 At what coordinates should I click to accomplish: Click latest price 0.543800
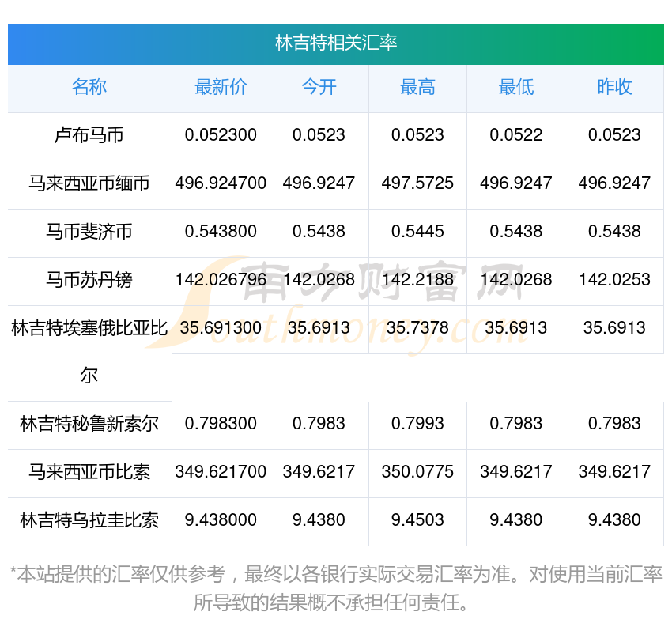tap(221, 232)
